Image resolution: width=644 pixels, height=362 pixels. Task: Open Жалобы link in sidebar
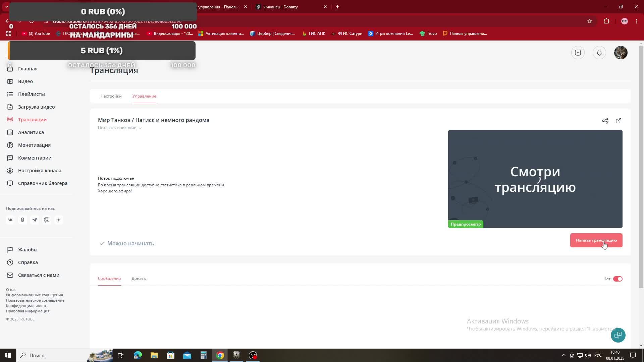(28, 250)
